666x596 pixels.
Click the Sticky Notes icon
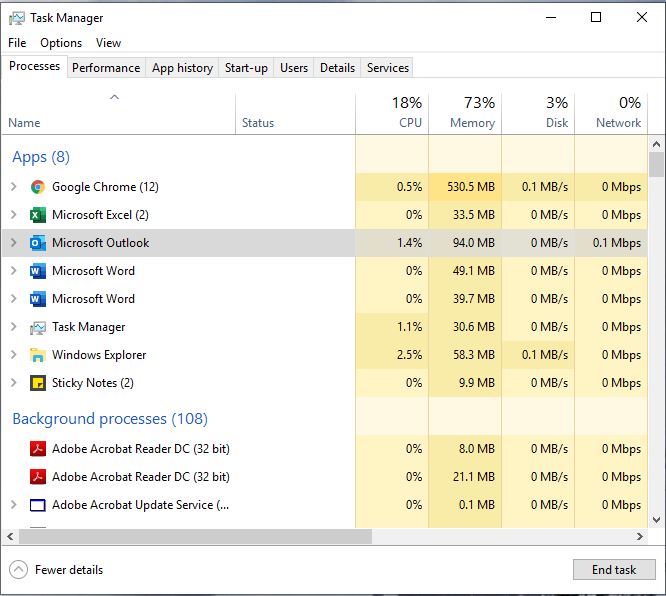38,383
